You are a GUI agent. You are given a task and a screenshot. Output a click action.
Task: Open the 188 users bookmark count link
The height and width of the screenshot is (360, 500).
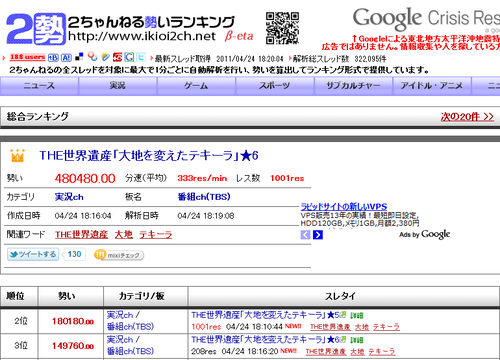tap(27, 57)
